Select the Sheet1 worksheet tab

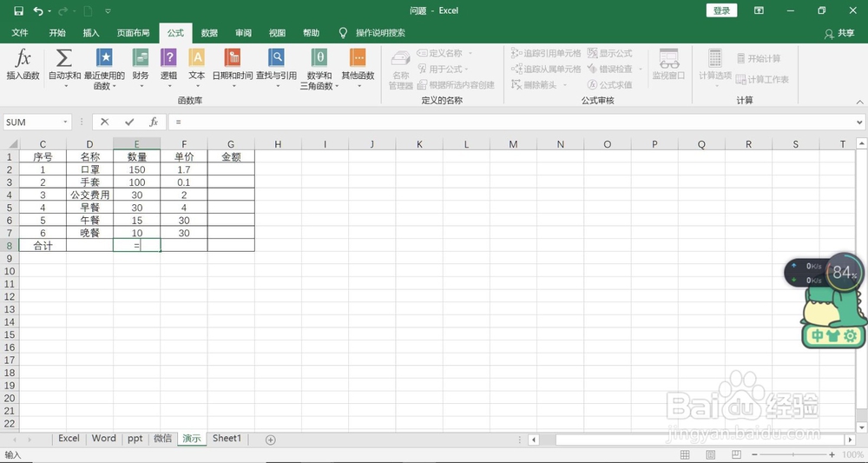pyautogui.click(x=227, y=438)
